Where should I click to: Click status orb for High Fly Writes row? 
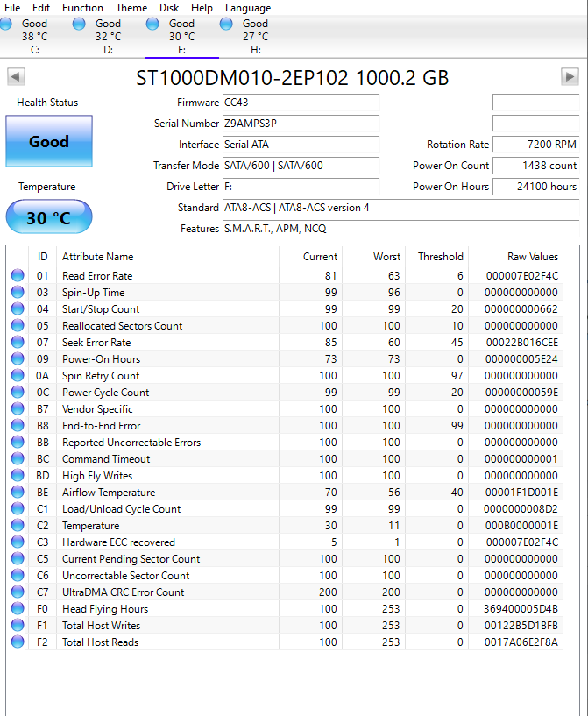click(x=18, y=475)
